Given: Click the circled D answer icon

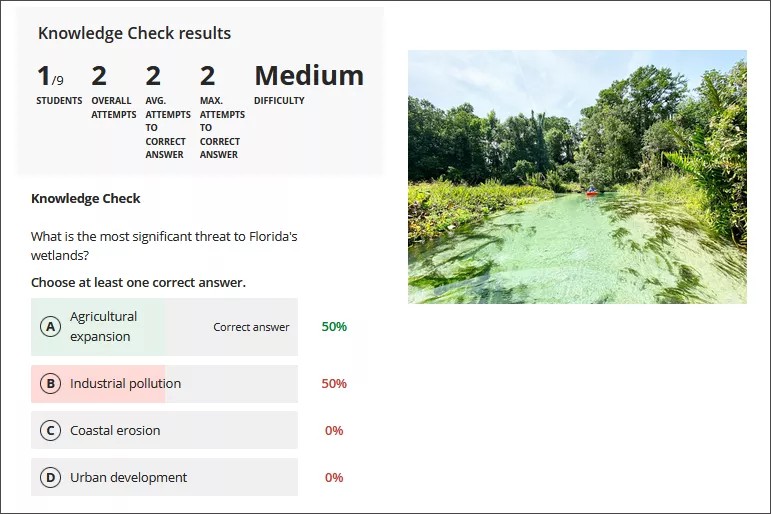Looking at the screenshot, I should coord(50,478).
